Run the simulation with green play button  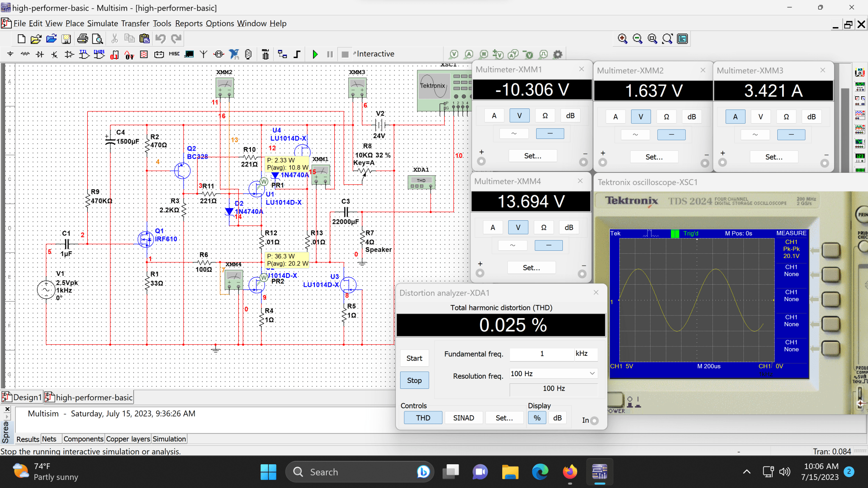click(315, 54)
